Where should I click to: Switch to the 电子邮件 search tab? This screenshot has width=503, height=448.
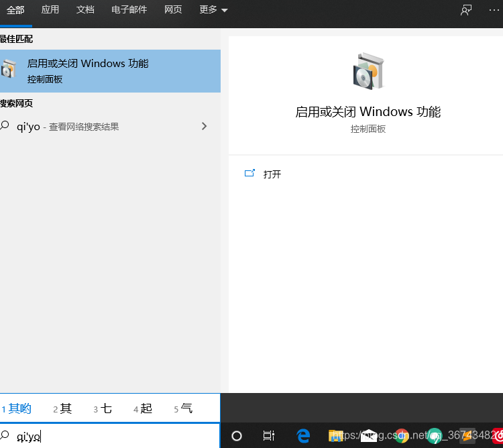click(x=129, y=9)
